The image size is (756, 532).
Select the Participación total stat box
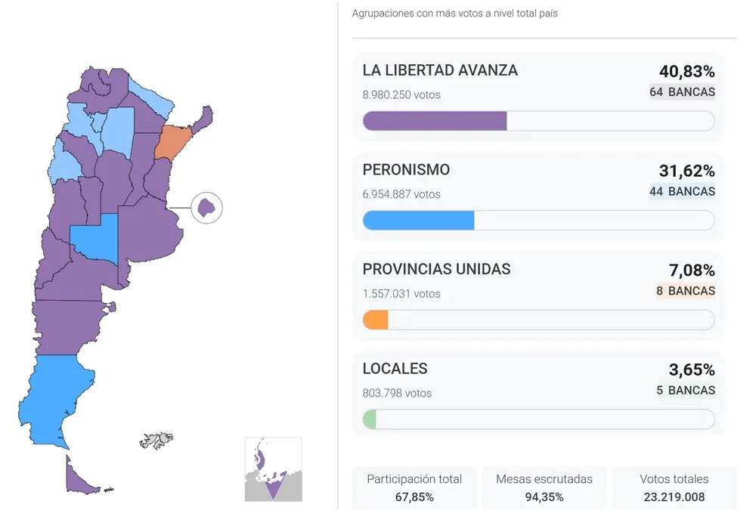coord(414,487)
